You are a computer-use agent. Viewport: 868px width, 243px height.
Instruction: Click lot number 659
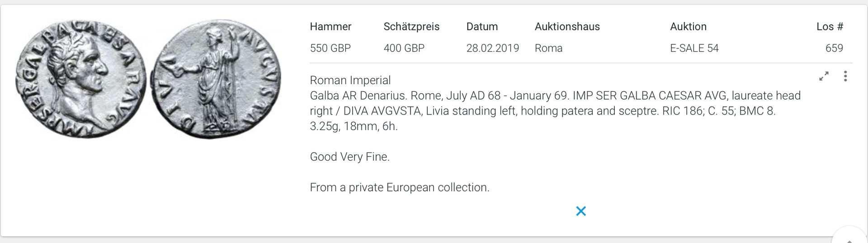[834, 48]
